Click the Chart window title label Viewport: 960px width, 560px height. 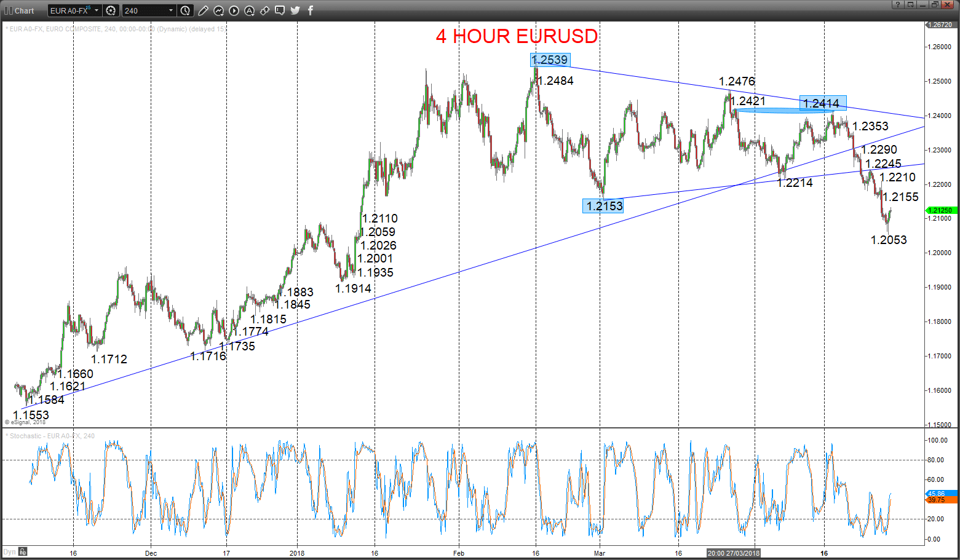pyautogui.click(x=25, y=11)
